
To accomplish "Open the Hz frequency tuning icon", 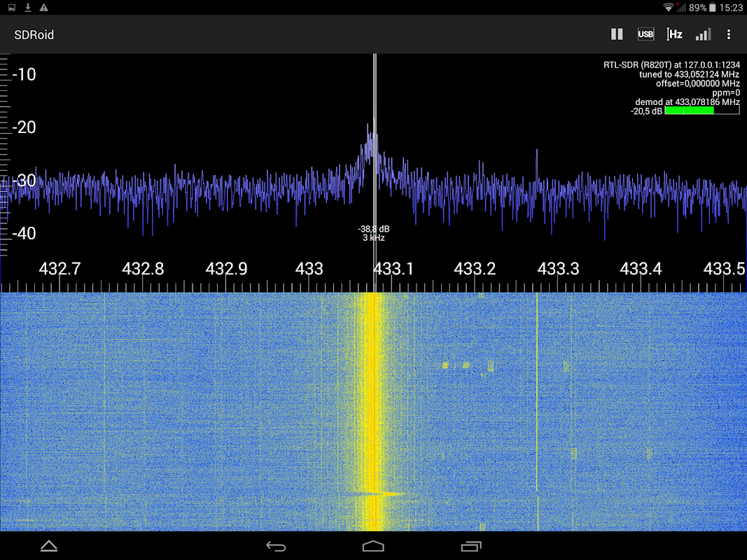I will click(674, 34).
